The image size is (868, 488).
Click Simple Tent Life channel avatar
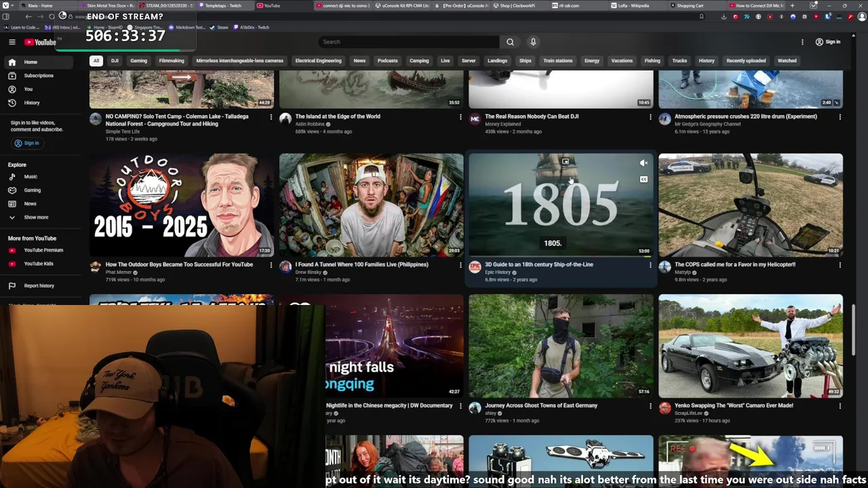pyautogui.click(x=96, y=119)
